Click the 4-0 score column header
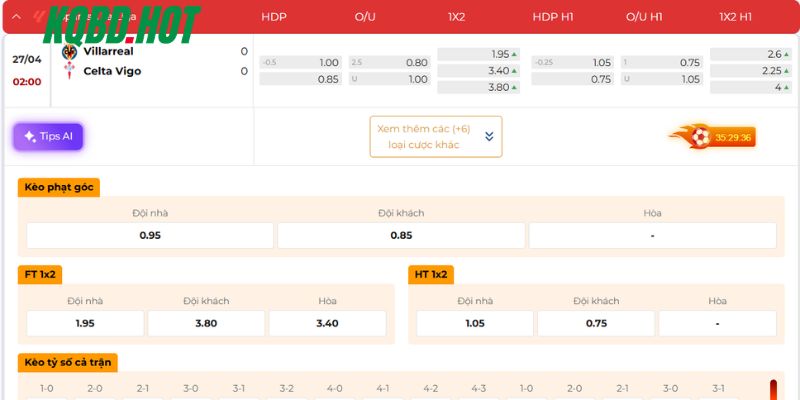800x400 pixels. click(x=335, y=388)
